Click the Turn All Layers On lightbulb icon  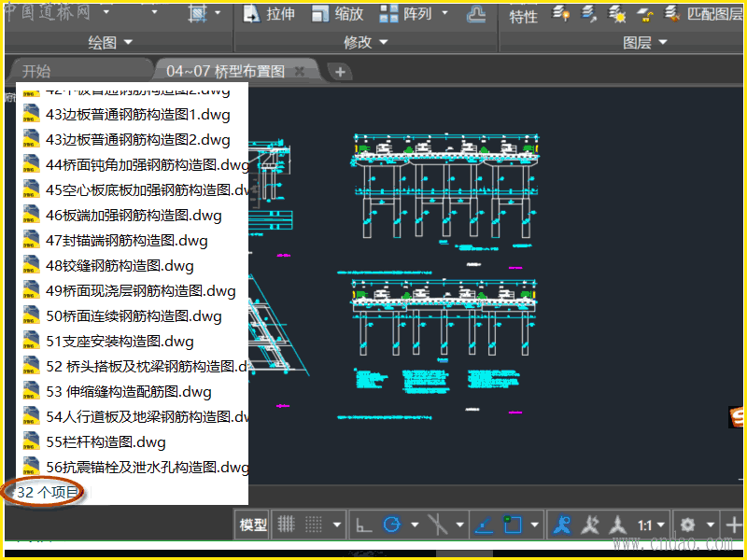click(560, 14)
